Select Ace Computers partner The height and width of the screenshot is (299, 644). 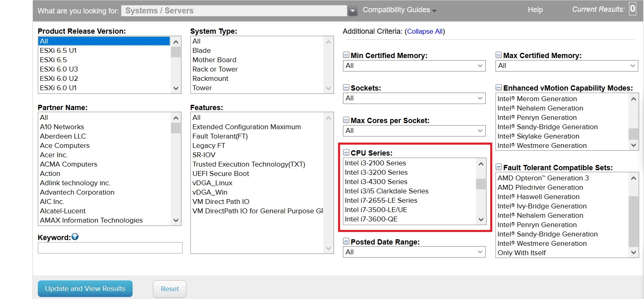point(104,145)
